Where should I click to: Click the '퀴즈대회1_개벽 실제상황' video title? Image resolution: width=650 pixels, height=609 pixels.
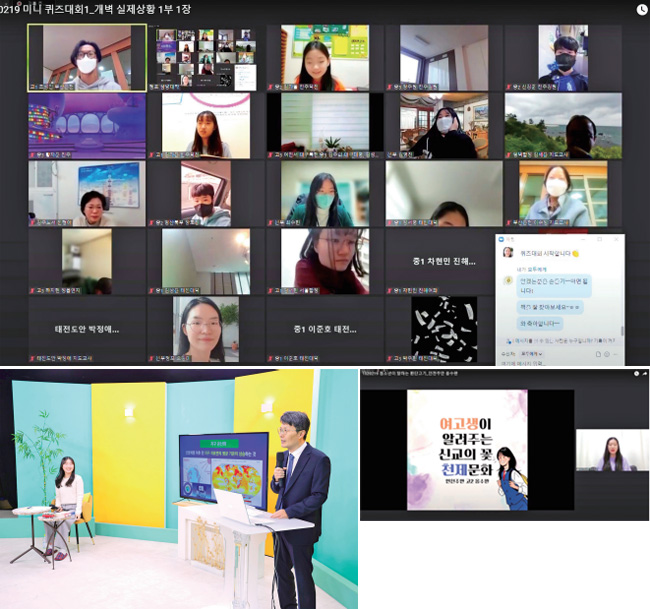coord(108,9)
